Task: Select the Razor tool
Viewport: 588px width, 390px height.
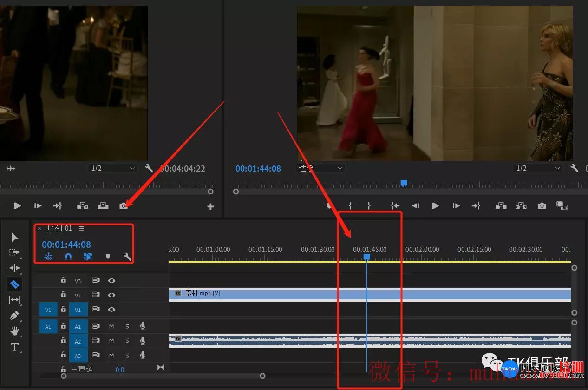Action: (x=14, y=284)
